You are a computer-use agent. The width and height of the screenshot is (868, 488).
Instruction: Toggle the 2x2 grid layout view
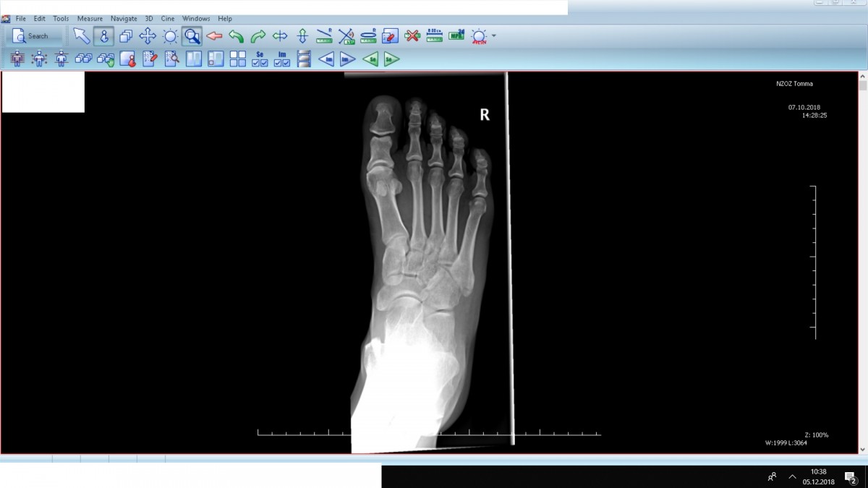237,59
